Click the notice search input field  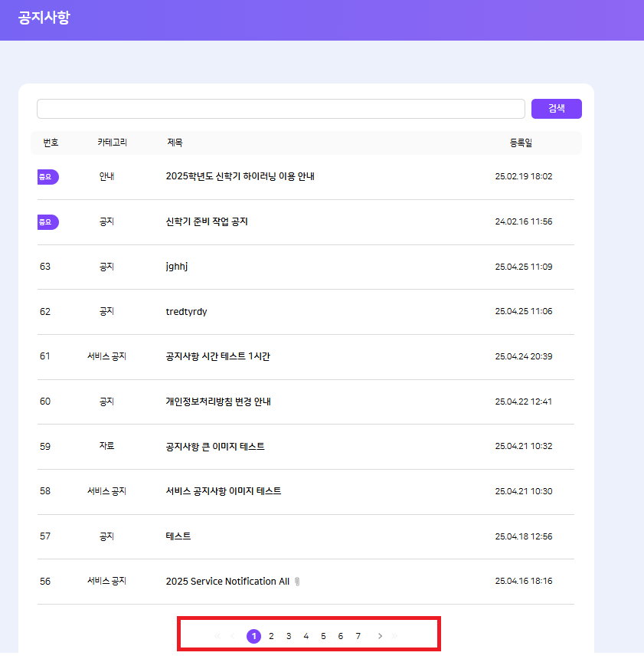280,109
